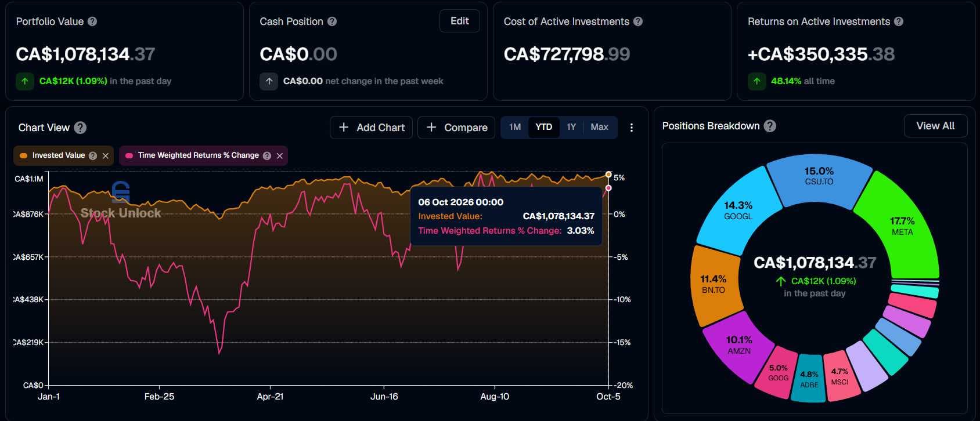Click Time Weighted Returns chip help icon
This screenshot has width=980, height=421.
pos(267,155)
